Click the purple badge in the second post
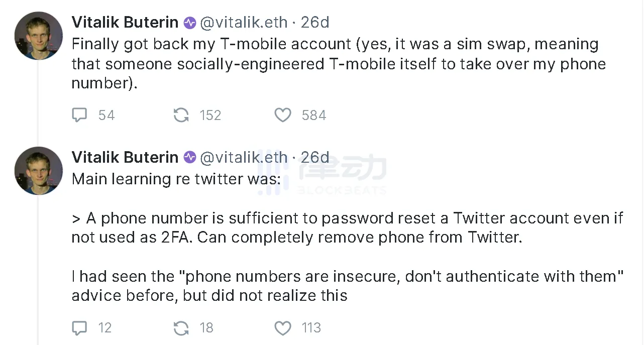This screenshot has width=644, height=345. click(x=189, y=157)
